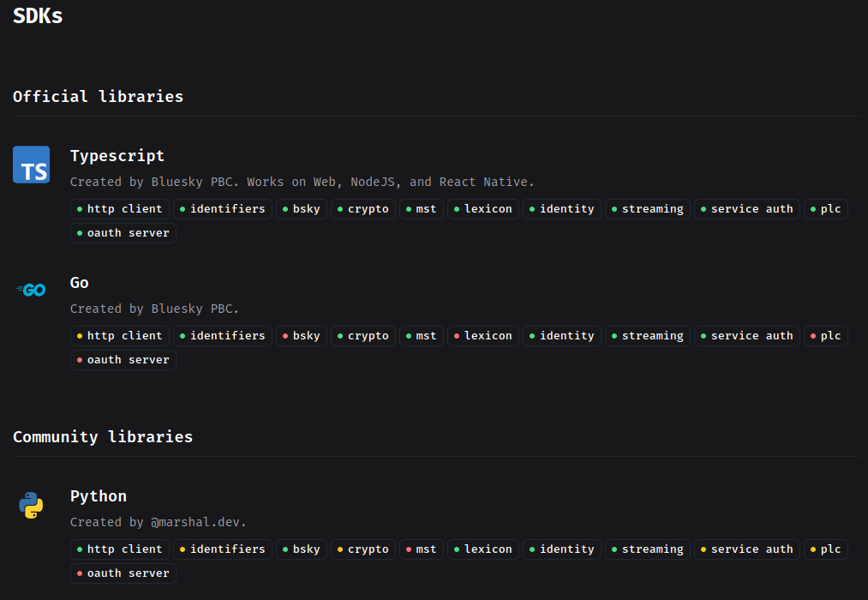Click the oauth server badge under Typescript
This screenshot has height=600, width=868.
click(123, 232)
